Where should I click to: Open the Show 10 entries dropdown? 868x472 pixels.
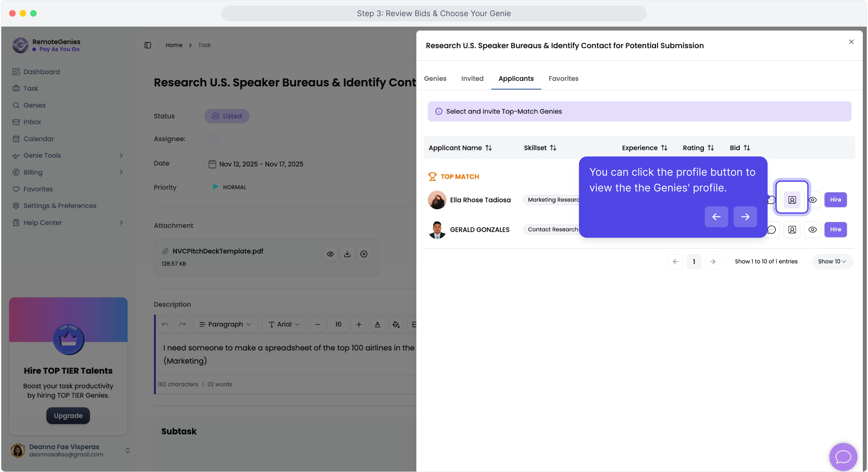[832, 262]
